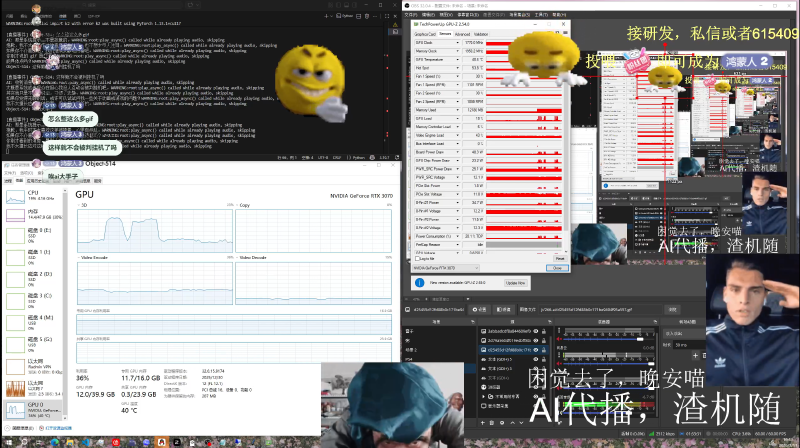Click Update Now button in GPU-Z notification
This screenshot has height=448, width=800.
(514, 283)
